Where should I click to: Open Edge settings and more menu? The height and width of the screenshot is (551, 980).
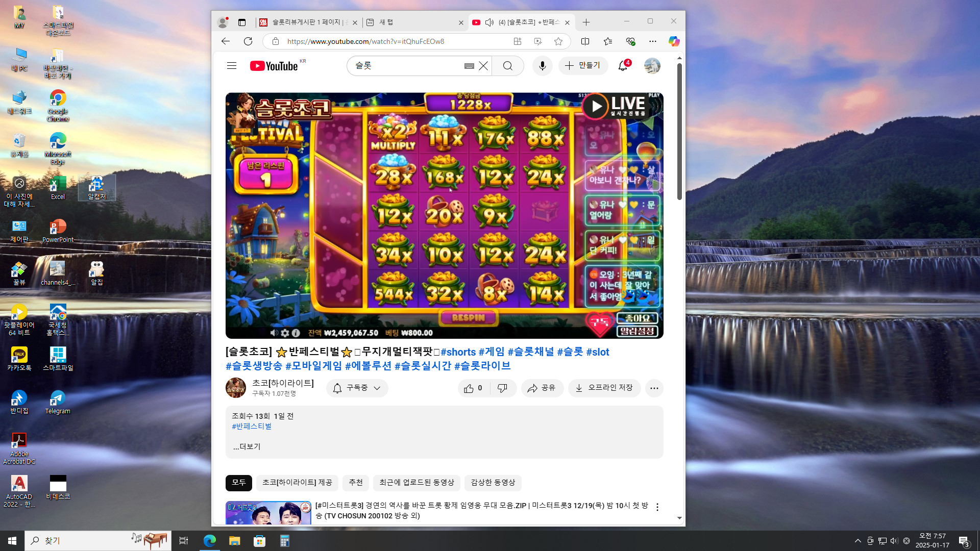653,41
